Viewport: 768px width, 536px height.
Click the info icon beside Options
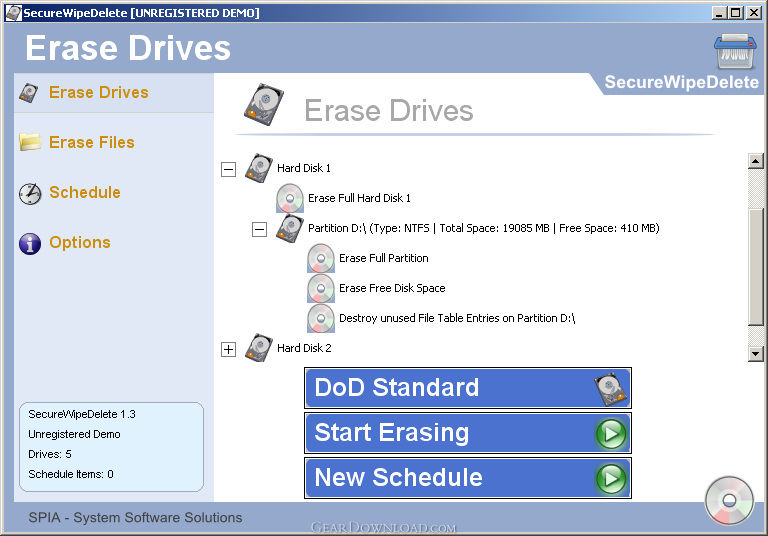[30, 243]
